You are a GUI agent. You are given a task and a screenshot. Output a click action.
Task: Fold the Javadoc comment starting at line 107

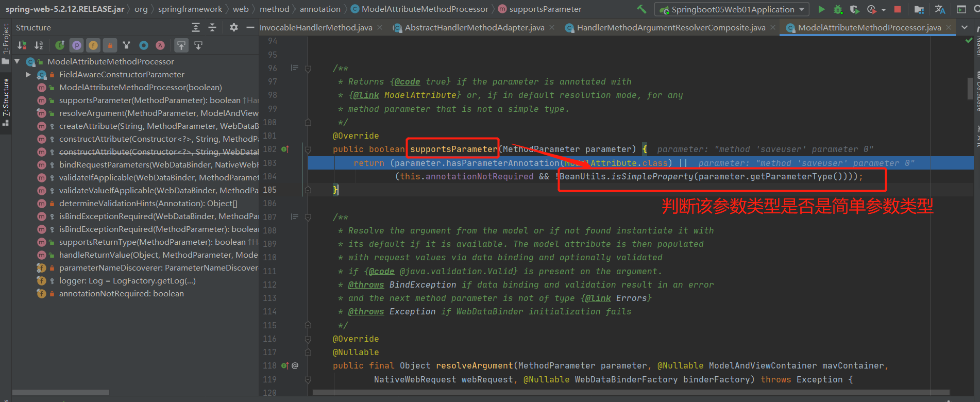tap(308, 217)
